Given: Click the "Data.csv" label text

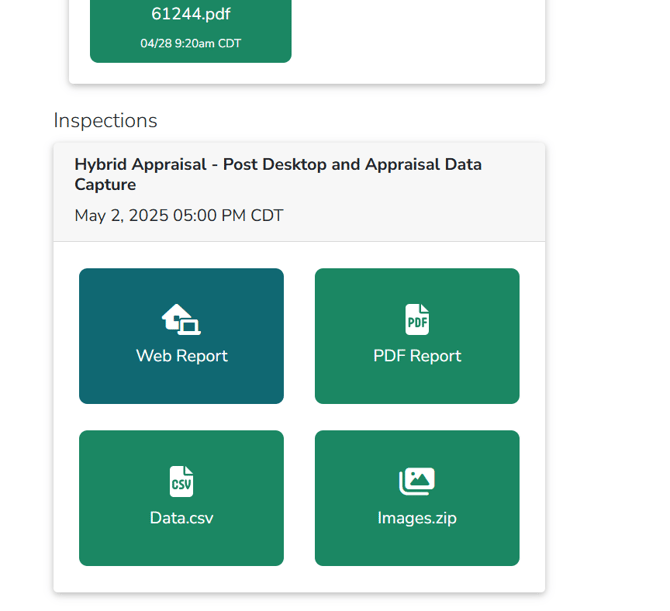Looking at the screenshot, I should [181, 518].
